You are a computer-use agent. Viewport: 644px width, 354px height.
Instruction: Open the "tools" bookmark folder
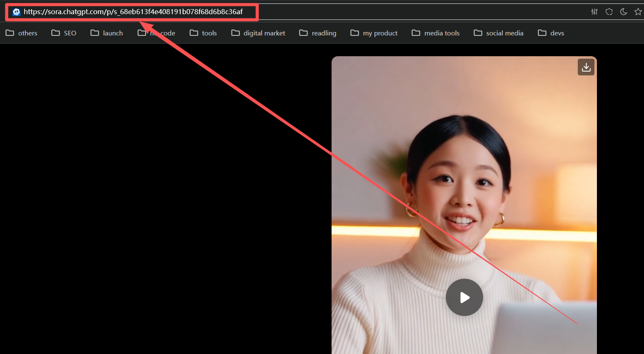203,33
